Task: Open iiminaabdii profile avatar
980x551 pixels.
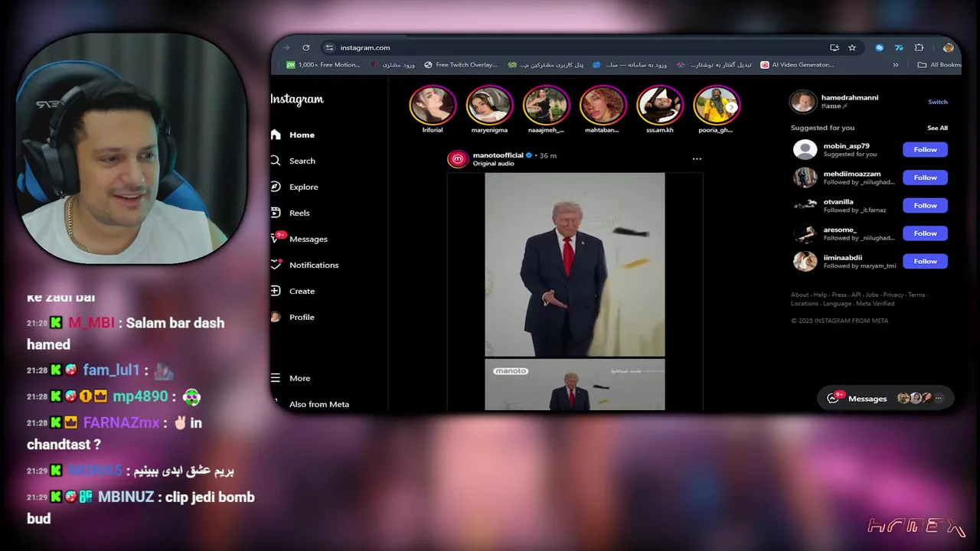Action: tap(805, 261)
